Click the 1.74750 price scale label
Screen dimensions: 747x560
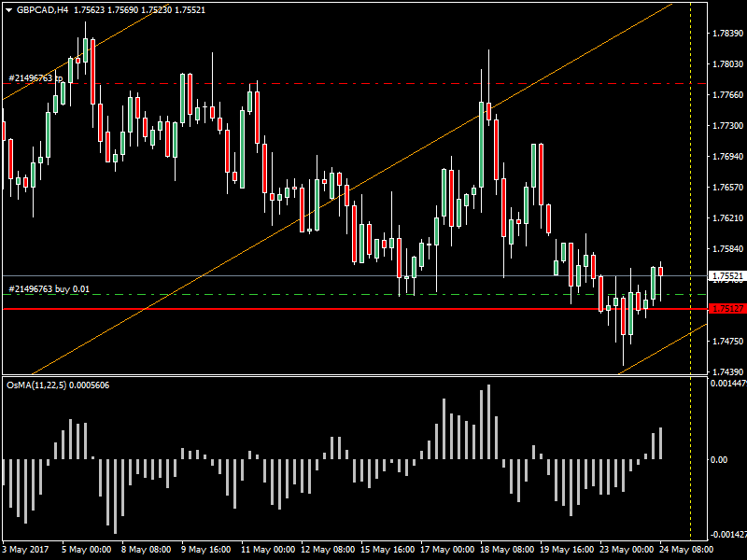pyautogui.click(x=727, y=341)
